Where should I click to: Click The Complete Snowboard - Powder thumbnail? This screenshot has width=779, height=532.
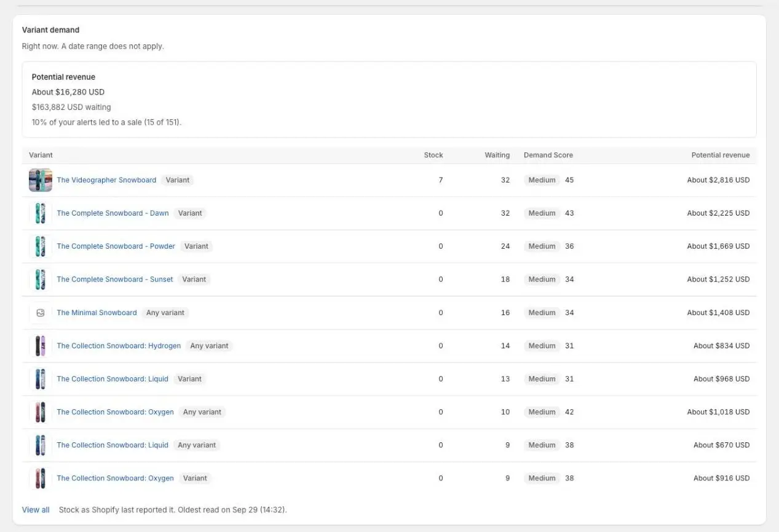[x=41, y=246]
